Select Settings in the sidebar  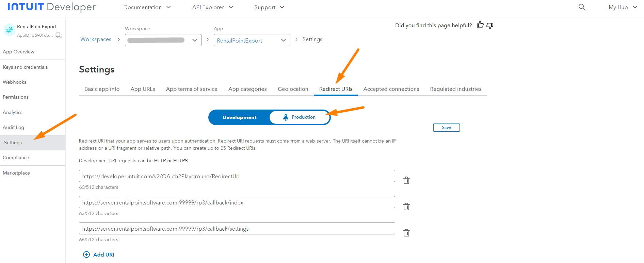33,143
